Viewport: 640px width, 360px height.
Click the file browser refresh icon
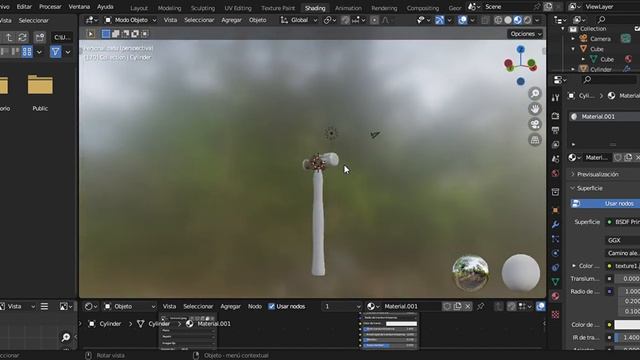point(22,38)
